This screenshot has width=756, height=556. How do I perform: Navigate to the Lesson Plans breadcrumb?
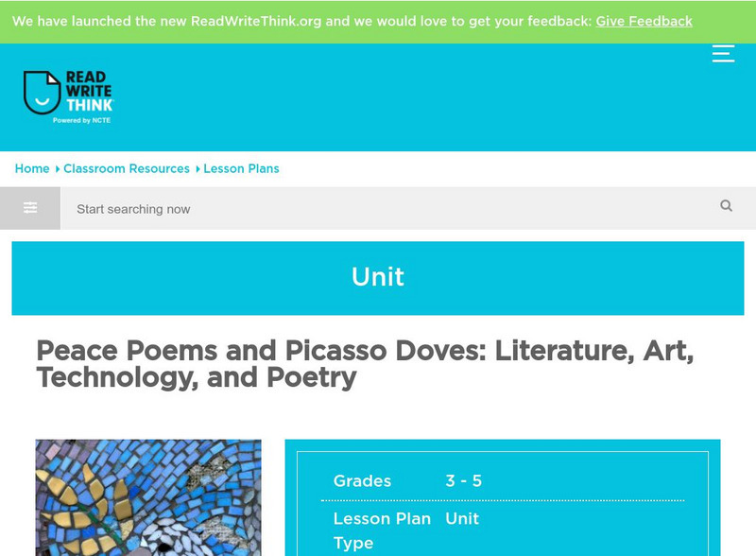(241, 168)
